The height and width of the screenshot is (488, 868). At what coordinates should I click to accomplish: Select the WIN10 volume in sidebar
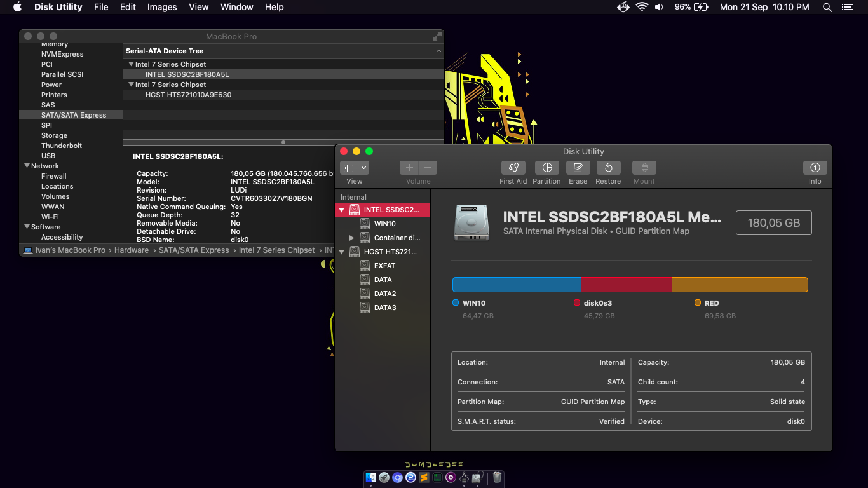click(383, 224)
